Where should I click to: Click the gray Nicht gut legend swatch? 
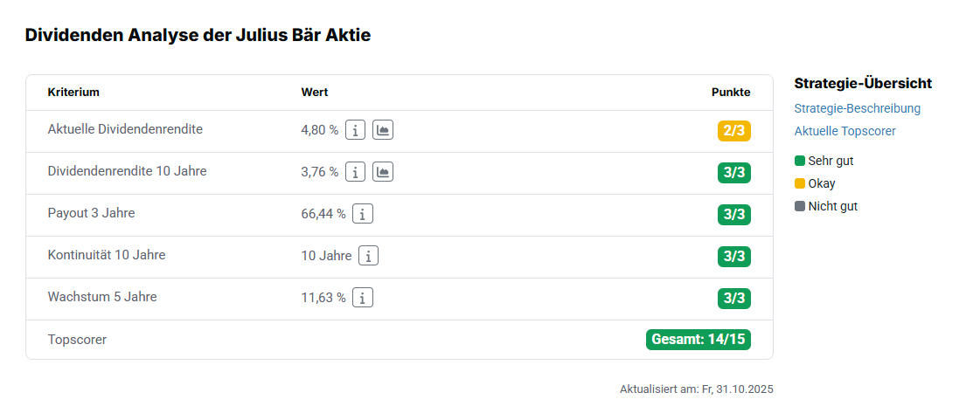click(x=800, y=206)
